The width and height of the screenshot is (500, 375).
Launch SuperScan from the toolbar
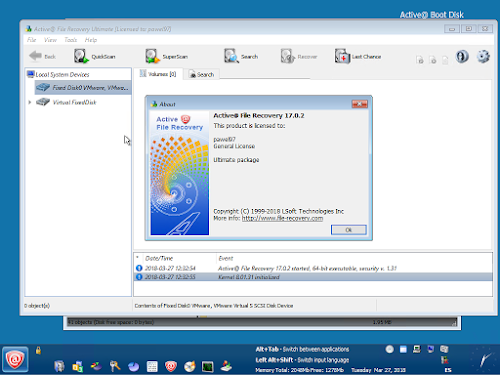pyautogui.click(x=166, y=56)
